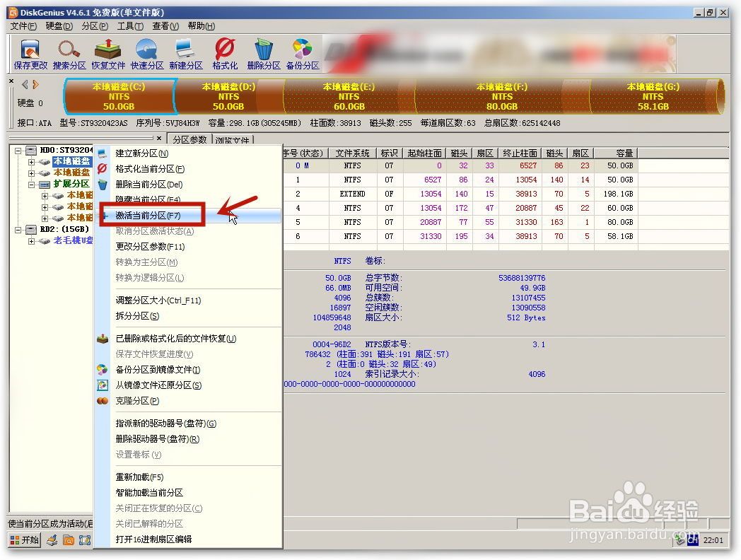The width and height of the screenshot is (741, 560).
Task: Collapse the RD2: (15GB) tree node
Action: click(x=18, y=230)
